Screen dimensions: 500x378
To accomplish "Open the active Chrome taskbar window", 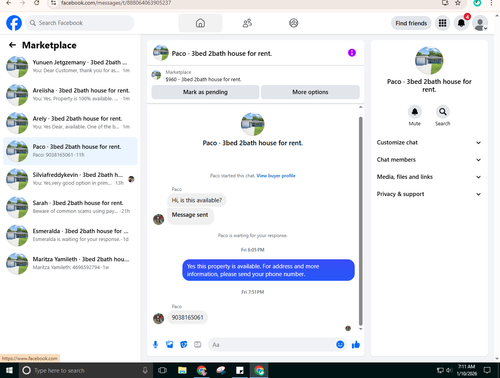I will (259, 370).
